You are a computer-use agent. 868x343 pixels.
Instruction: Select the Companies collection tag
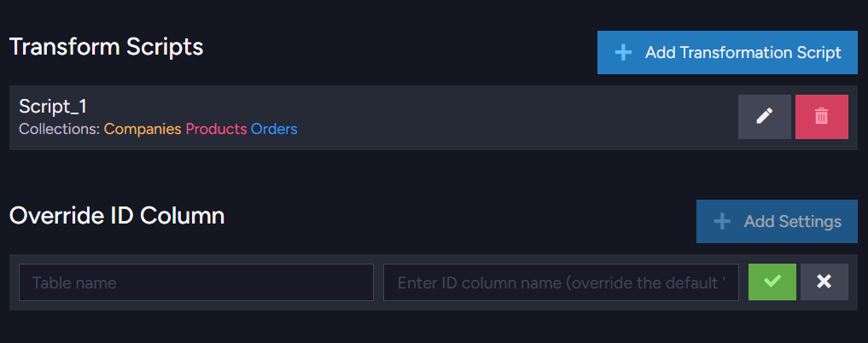pos(143,129)
